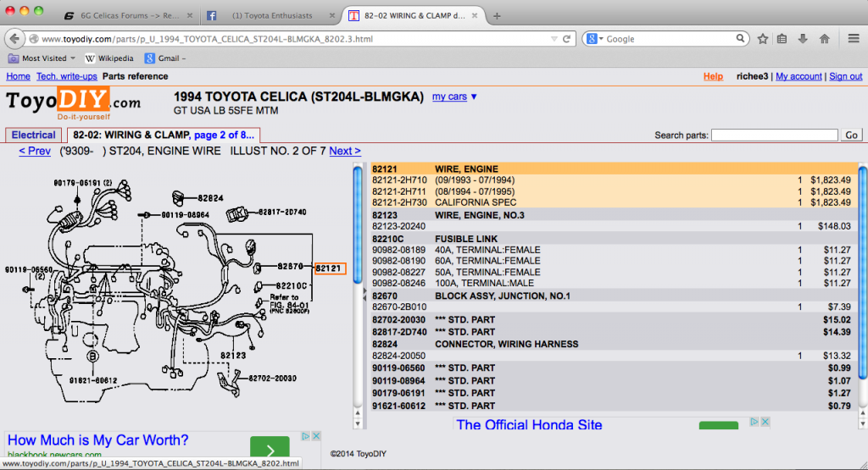The height and width of the screenshot is (470, 868).
Task: Select part 82123-20240 row
Action: (614, 226)
